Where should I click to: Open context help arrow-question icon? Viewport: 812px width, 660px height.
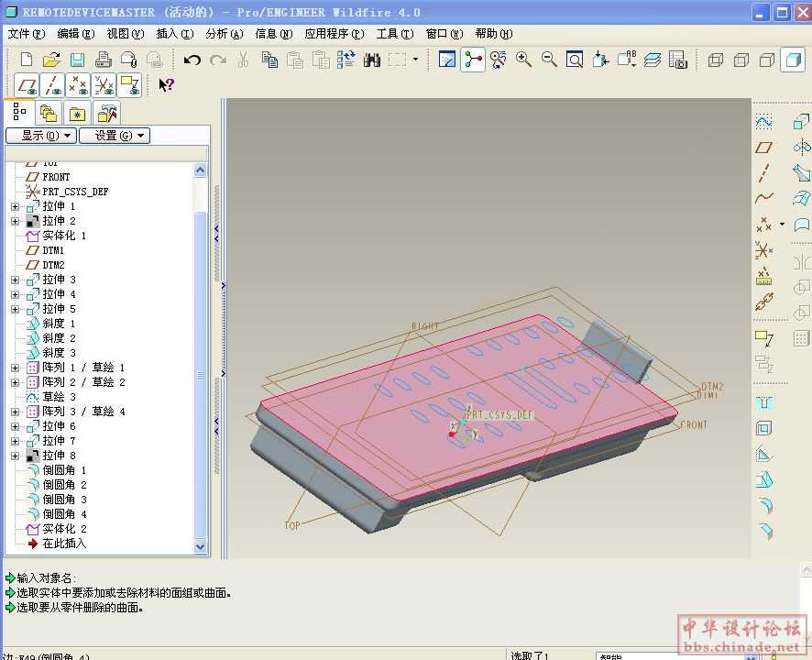[x=166, y=85]
